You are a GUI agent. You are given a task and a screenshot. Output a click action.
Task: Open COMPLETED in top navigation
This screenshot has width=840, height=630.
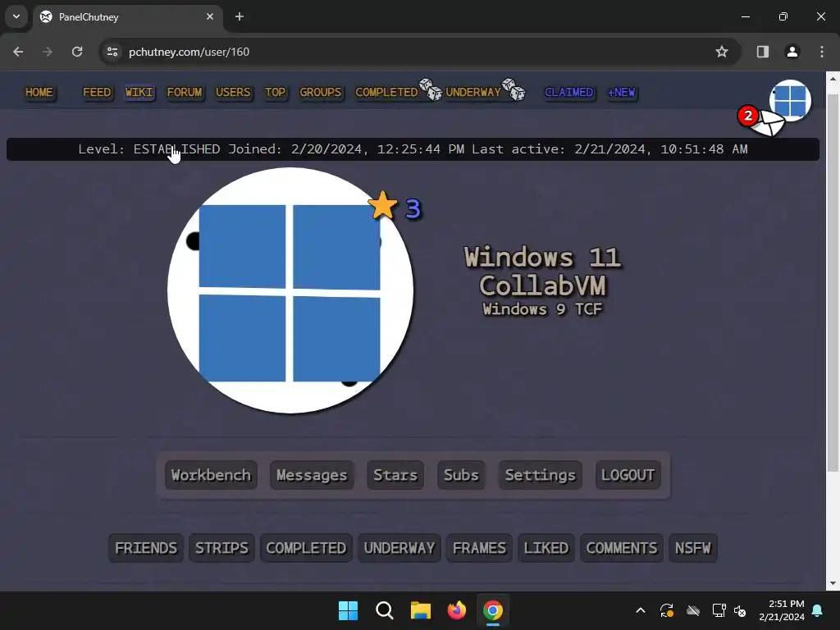pyautogui.click(x=386, y=92)
